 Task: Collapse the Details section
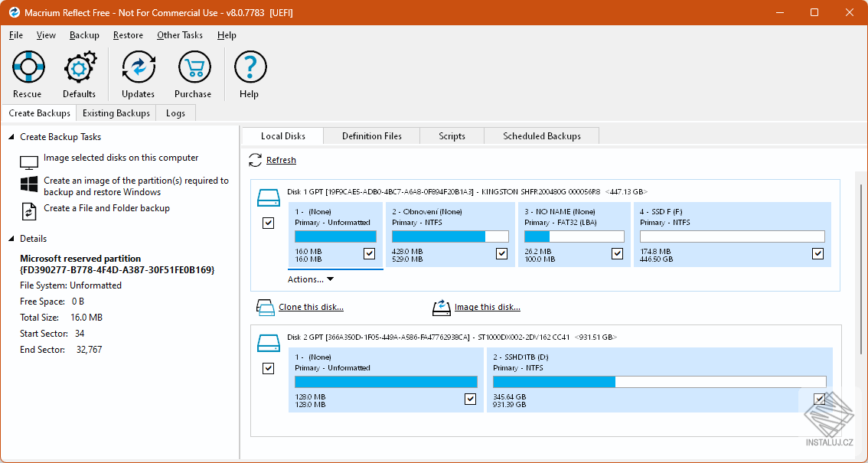[x=11, y=239]
